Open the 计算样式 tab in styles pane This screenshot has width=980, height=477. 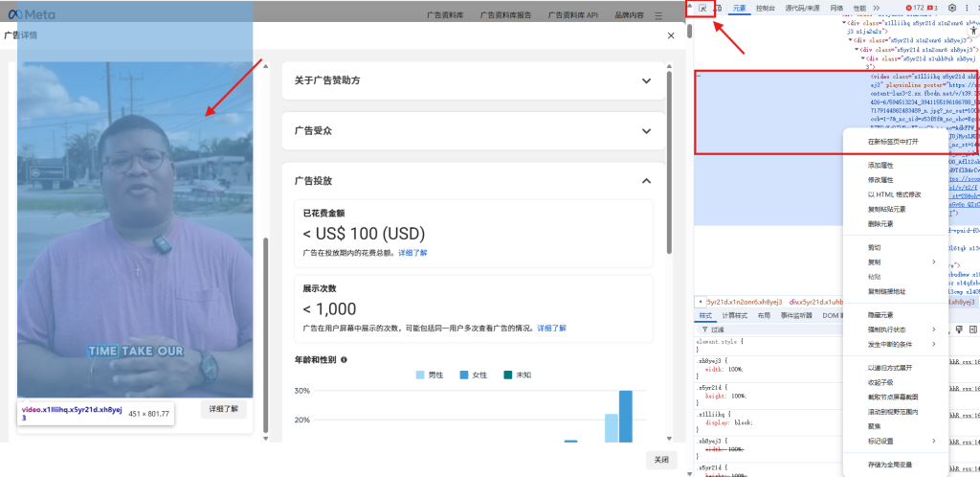tap(734, 315)
